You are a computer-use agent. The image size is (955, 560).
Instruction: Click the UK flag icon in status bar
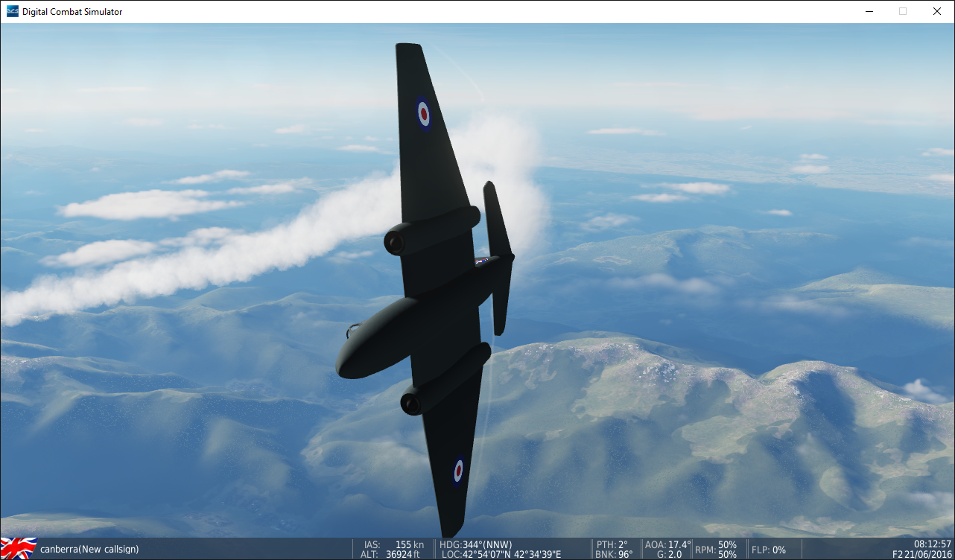point(19,549)
